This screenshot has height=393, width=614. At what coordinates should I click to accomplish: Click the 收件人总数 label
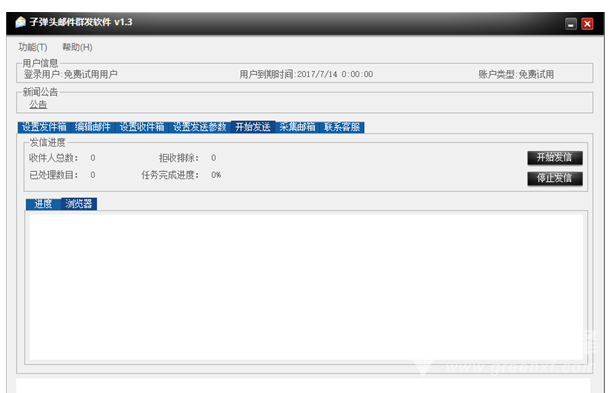[x=53, y=158]
